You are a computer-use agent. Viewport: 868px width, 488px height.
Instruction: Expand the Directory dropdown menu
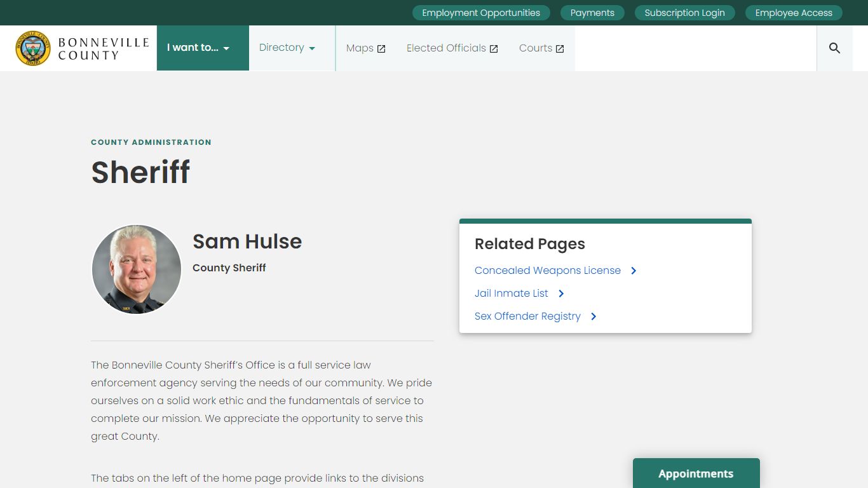tap(287, 48)
